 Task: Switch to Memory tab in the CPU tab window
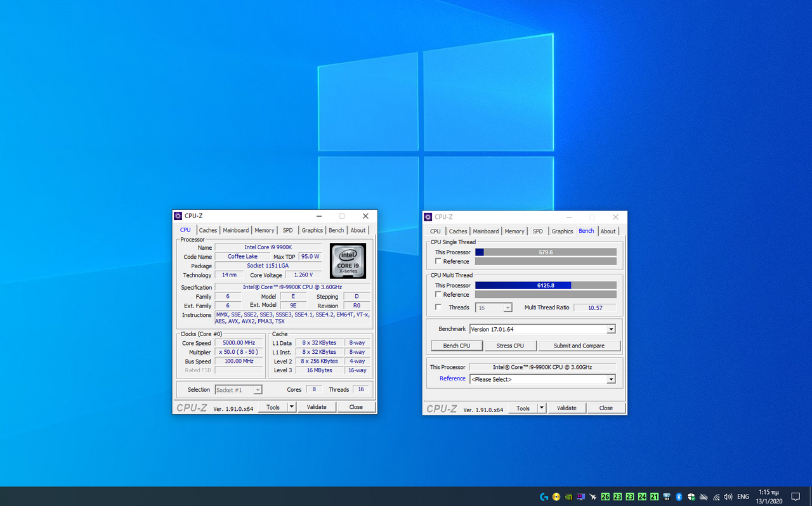tap(265, 230)
